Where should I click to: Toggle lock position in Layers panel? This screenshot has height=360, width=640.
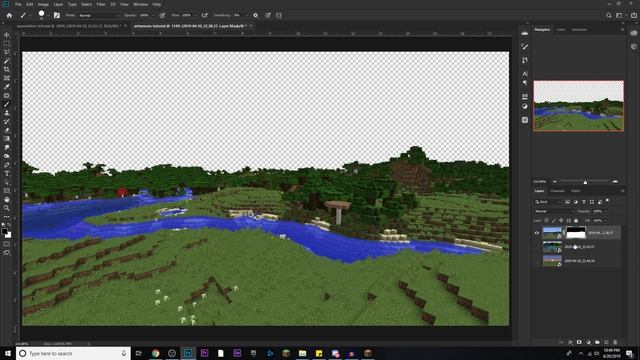(x=561, y=220)
